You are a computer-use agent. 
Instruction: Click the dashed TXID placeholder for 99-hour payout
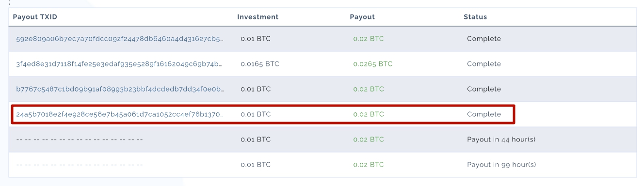[x=80, y=165]
